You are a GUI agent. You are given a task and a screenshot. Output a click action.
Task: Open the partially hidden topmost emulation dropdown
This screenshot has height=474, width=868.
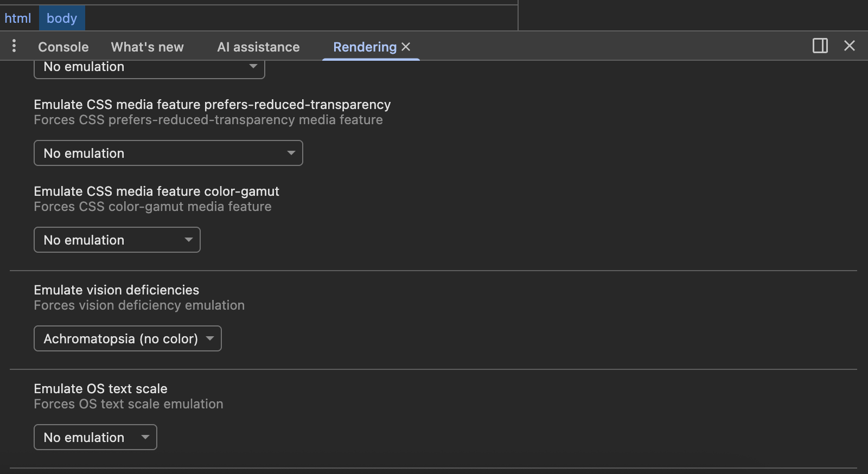tap(149, 69)
